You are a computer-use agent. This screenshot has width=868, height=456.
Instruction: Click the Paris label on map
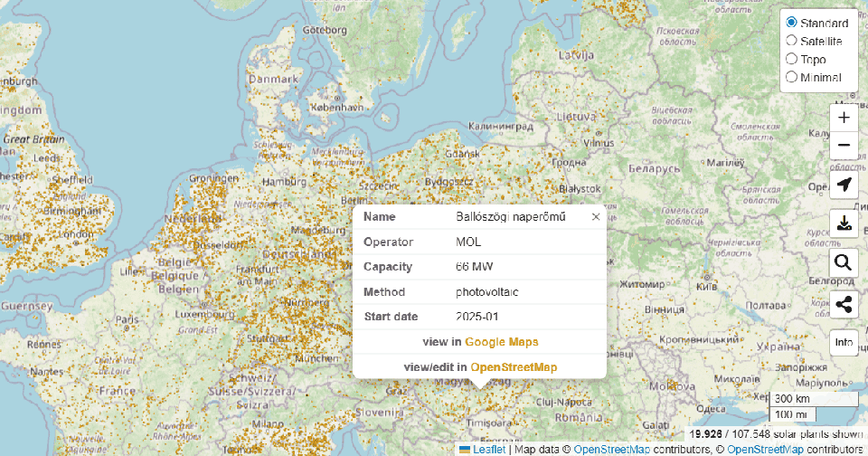tap(127, 319)
